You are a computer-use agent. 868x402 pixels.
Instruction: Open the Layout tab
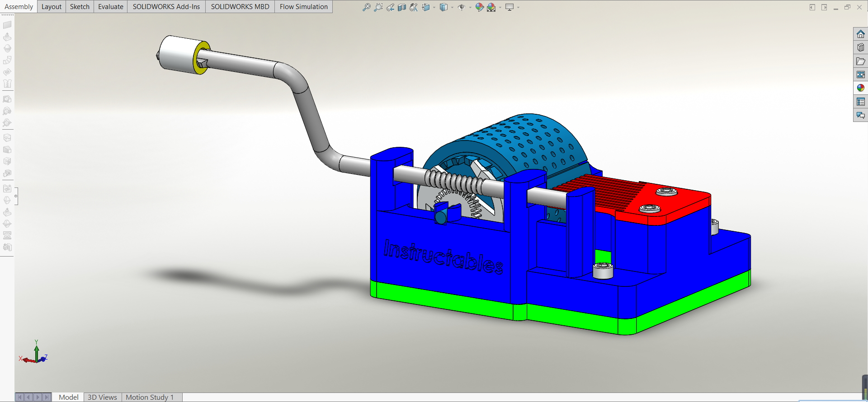pyautogui.click(x=52, y=7)
